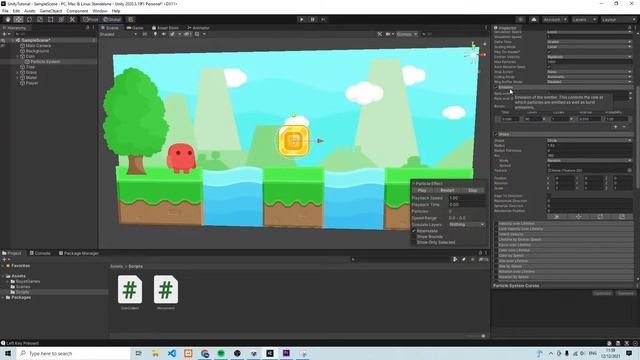Click the red player character in Scene
640x360 pixels.
tap(181, 158)
